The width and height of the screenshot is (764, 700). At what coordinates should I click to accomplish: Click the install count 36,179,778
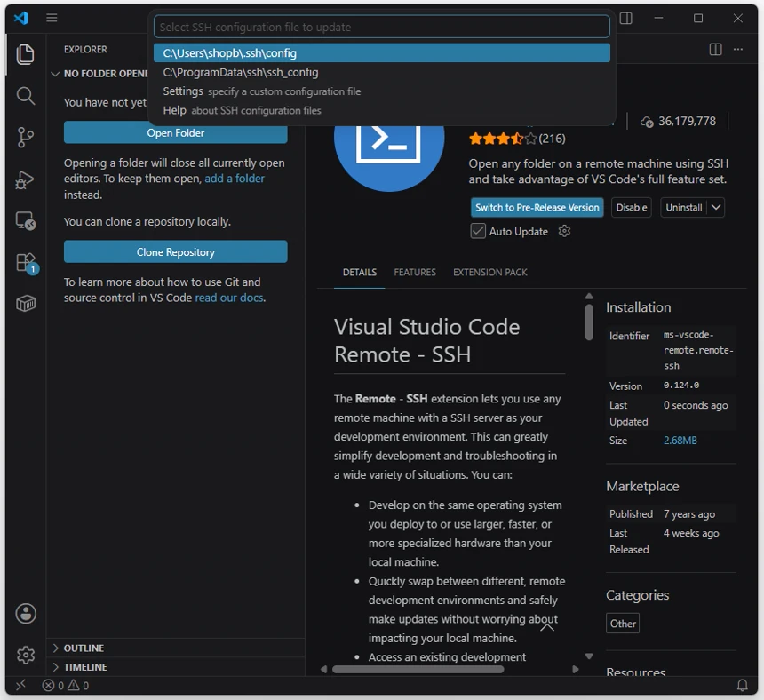(x=687, y=122)
